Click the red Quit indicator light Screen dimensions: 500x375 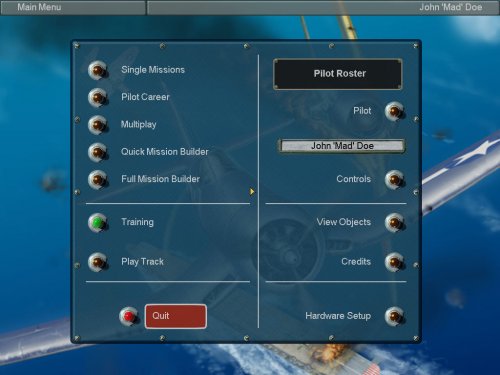(x=129, y=316)
